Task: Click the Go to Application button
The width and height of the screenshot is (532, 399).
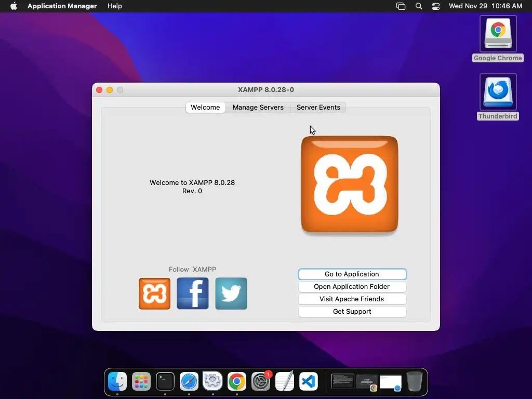Action: coord(352,274)
